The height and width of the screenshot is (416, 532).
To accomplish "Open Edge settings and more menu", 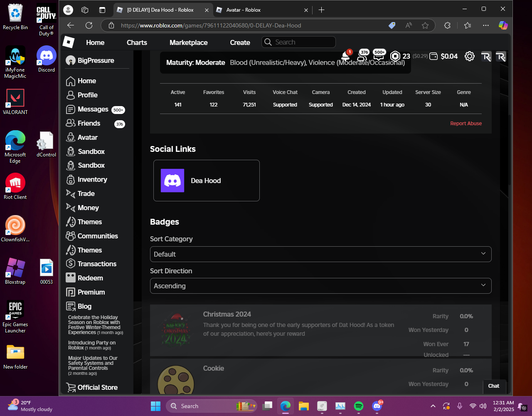I will [486, 25].
